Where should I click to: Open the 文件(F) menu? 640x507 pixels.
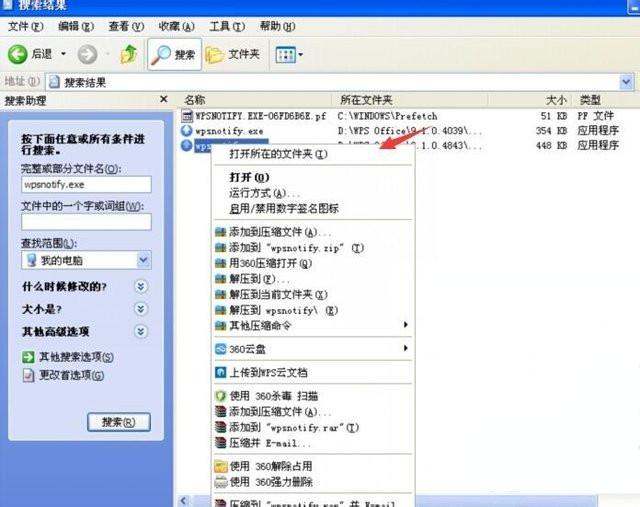click(26, 27)
